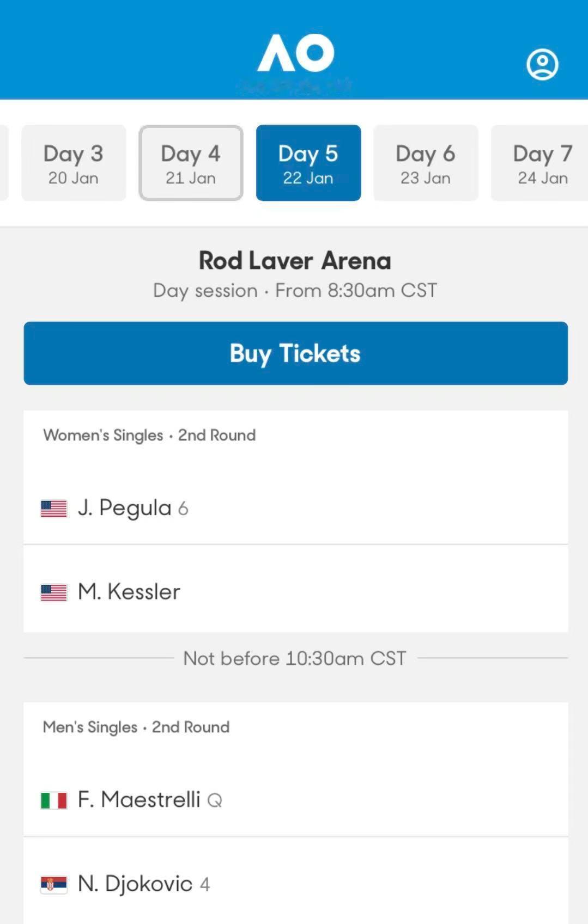588x924 pixels.
Task: Open J. Pegula player row
Action: [x=295, y=507]
